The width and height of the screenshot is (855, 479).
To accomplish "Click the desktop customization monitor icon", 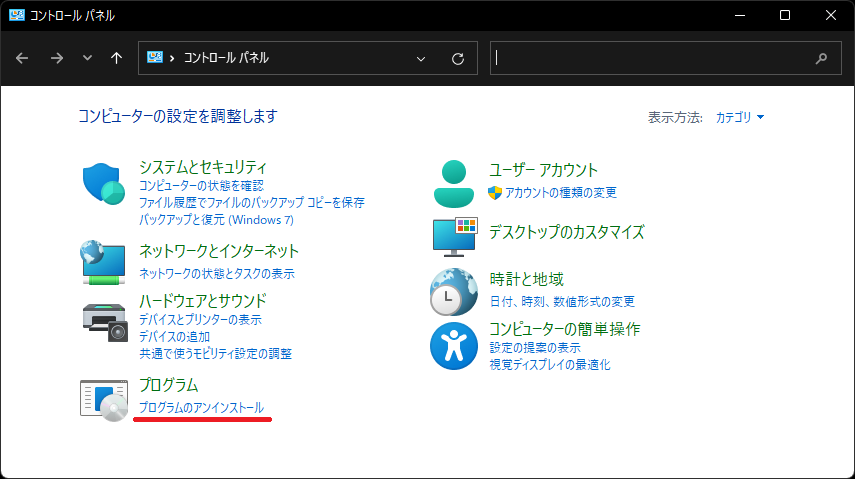I will [455, 237].
